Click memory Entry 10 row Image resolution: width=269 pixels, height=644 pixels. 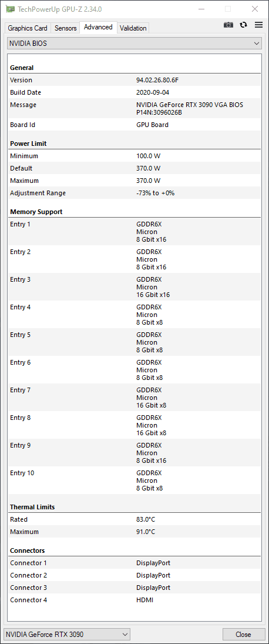(x=134, y=480)
